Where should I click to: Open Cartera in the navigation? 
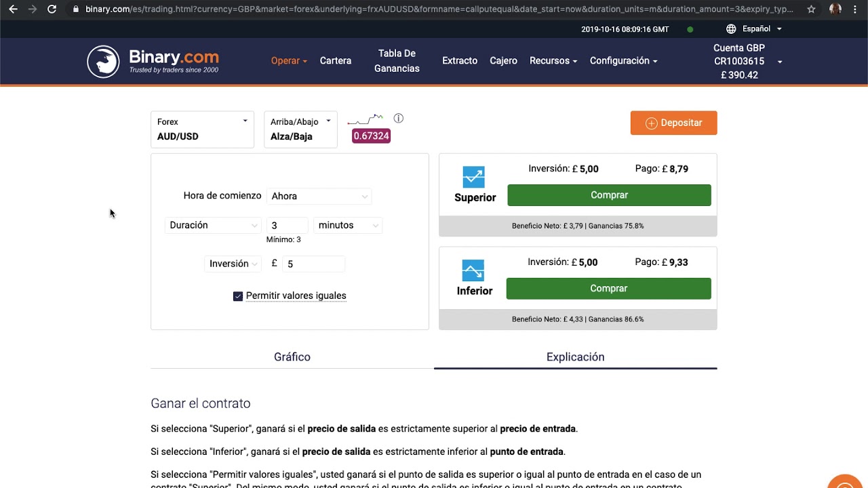click(x=336, y=61)
